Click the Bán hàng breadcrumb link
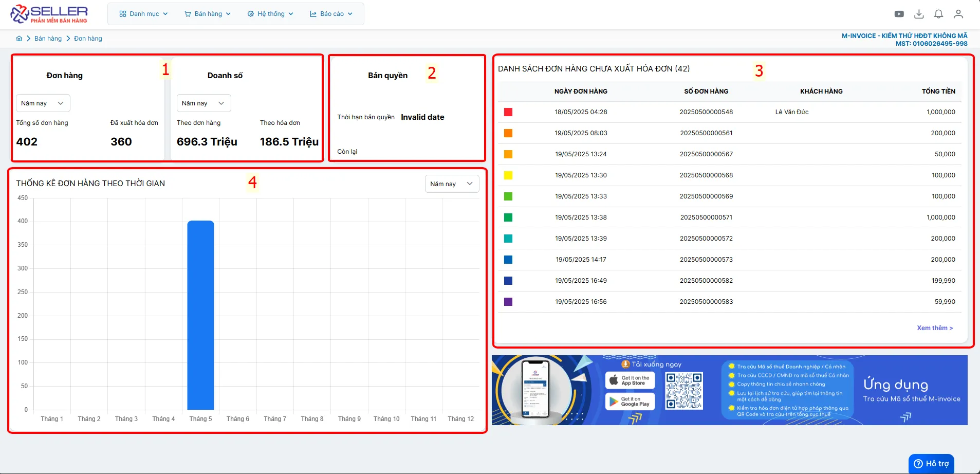Screen dimensions: 980x474 point(48,39)
